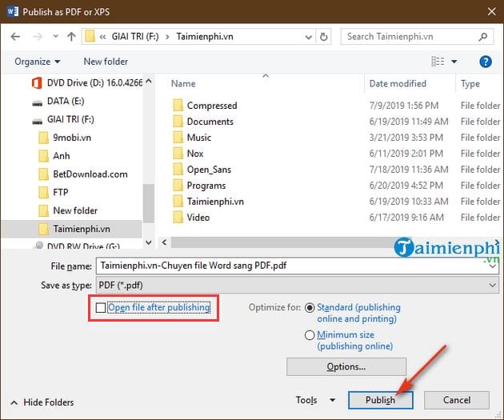Open the Options... dialog
Image resolution: width=504 pixels, height=420 pixels.
point(346,366)
